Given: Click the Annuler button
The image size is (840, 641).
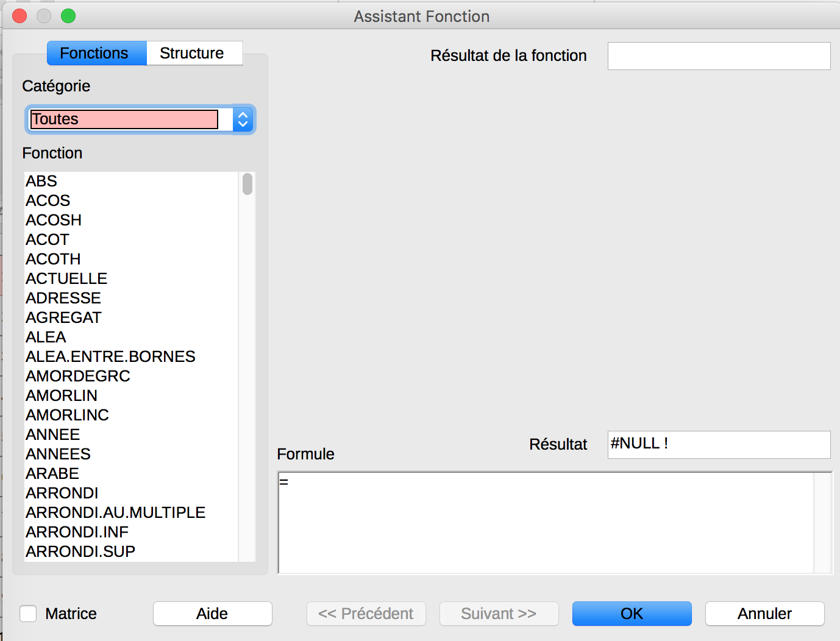Looking at the screenshot, I should point(764,614).
